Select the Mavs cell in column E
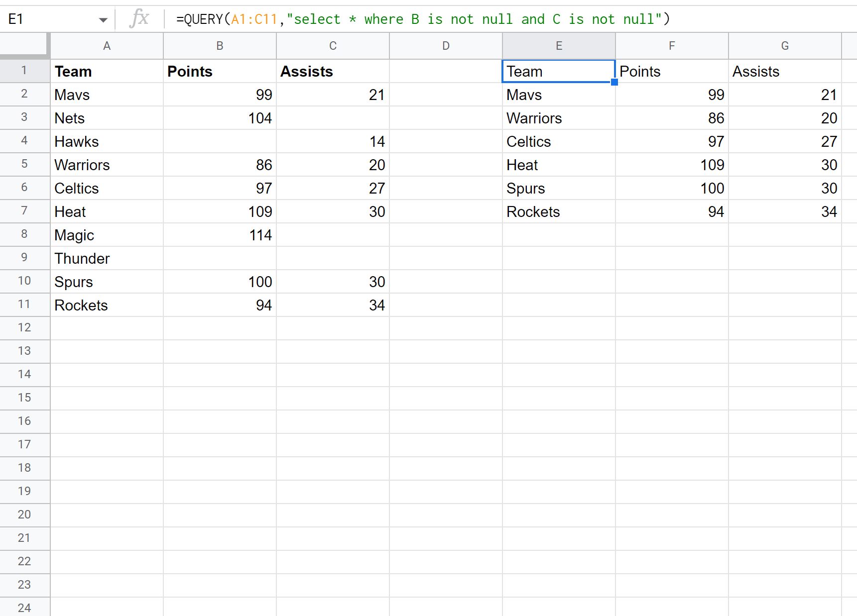857x616 pixels. pos(559,95)
